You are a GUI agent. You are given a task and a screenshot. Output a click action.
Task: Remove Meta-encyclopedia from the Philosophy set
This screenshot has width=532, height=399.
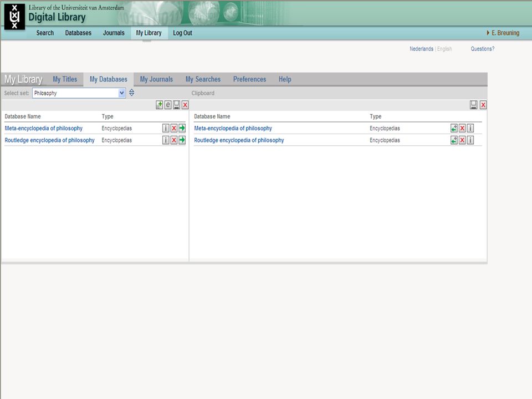[173, 128]
